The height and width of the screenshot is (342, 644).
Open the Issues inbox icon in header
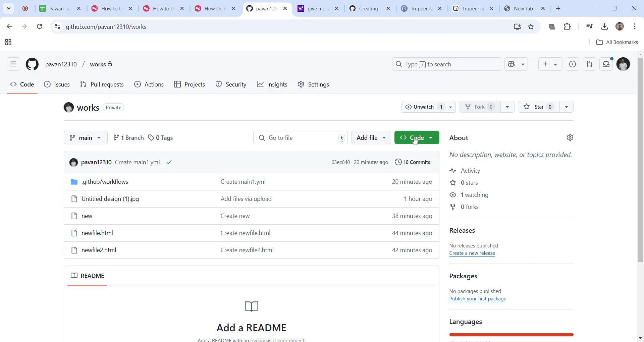click(x=573, y=64)
